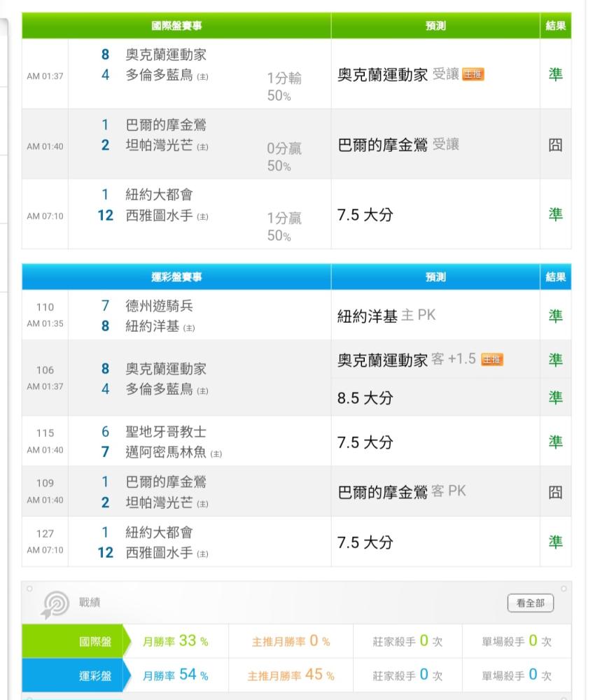Click the target icon beside 戰績
Image resolution: width=607 pixels, height=700 pixels.
[55, 605]
